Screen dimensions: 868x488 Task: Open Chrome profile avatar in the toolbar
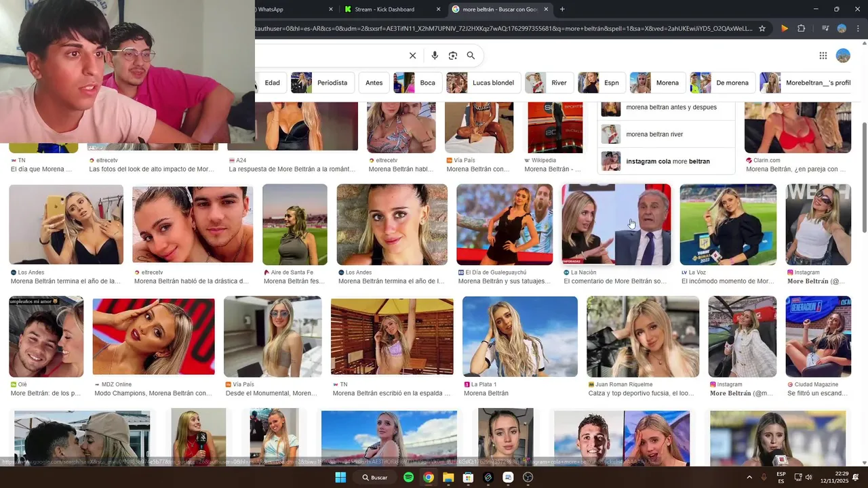click(x=842, y=28)
